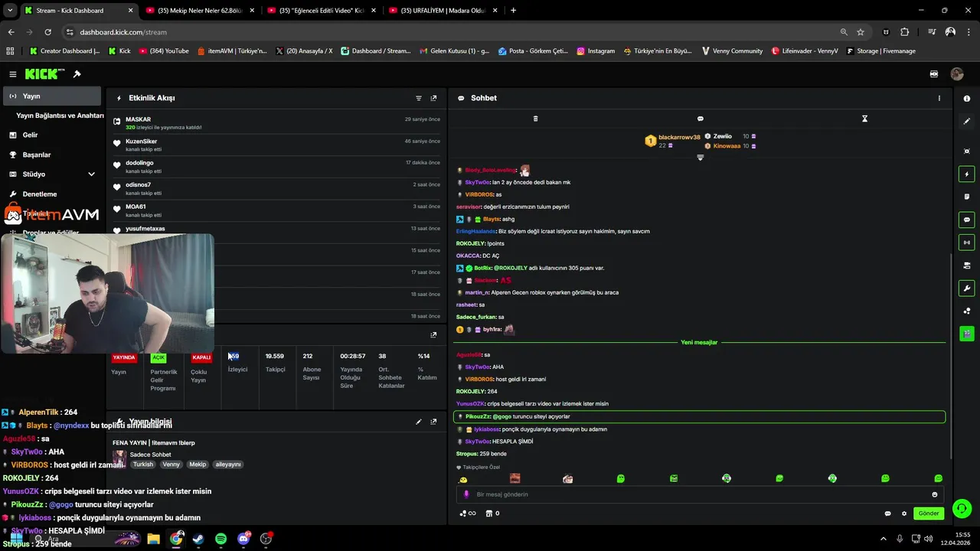Click the channel points infinity icon
Screen dimensions: 980x551
pos(468,514)
